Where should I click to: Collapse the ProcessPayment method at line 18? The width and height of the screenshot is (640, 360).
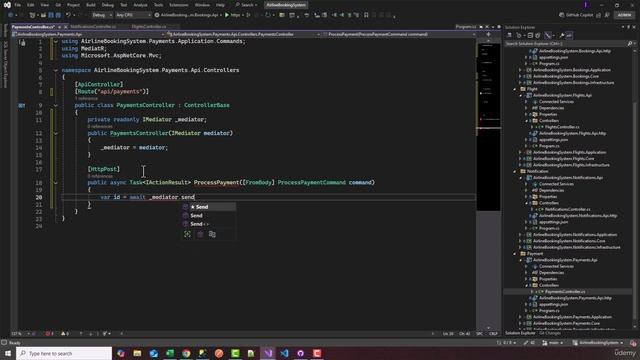coord(56,182)
